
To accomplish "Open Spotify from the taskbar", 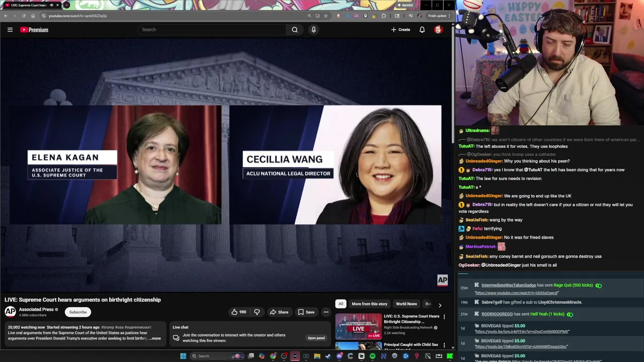I will pyautogui.click(x=372, y=356).
